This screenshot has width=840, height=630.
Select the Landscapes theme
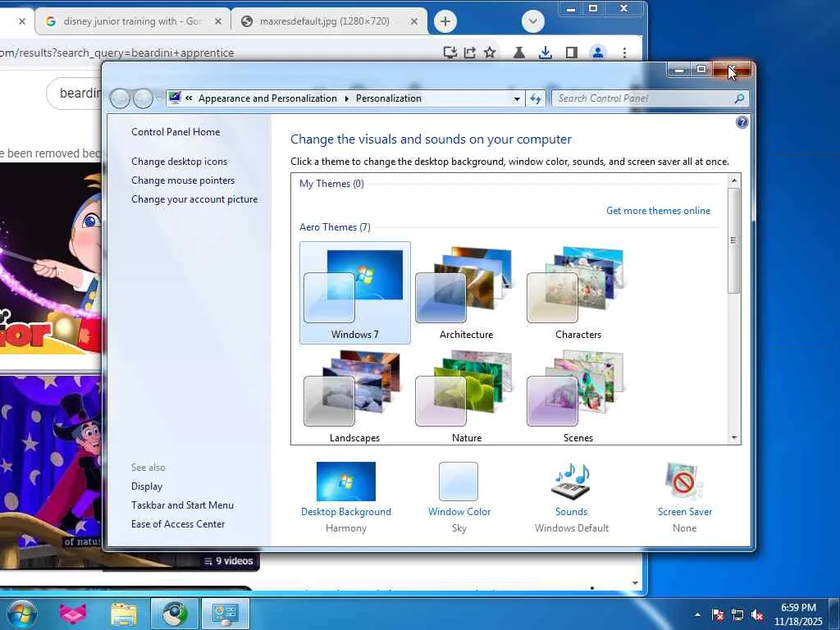(354, 396)
